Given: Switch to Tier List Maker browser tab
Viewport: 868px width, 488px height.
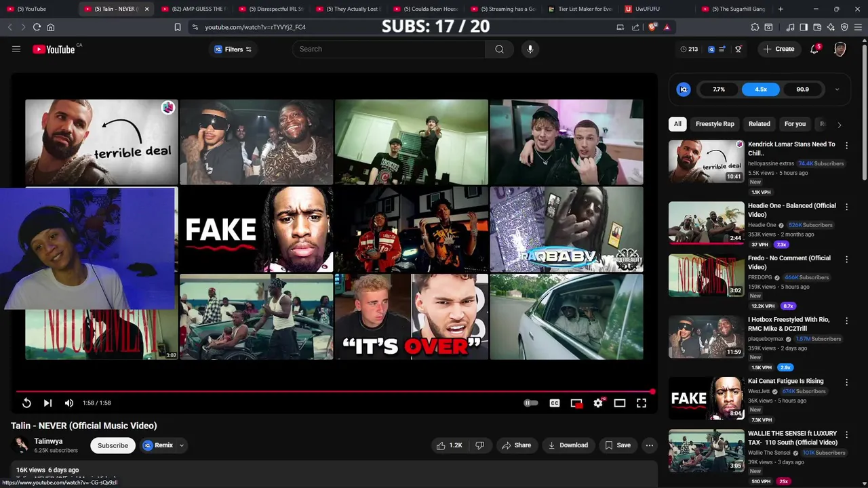Looking at the screenshot, I should (x=581, y=9).
